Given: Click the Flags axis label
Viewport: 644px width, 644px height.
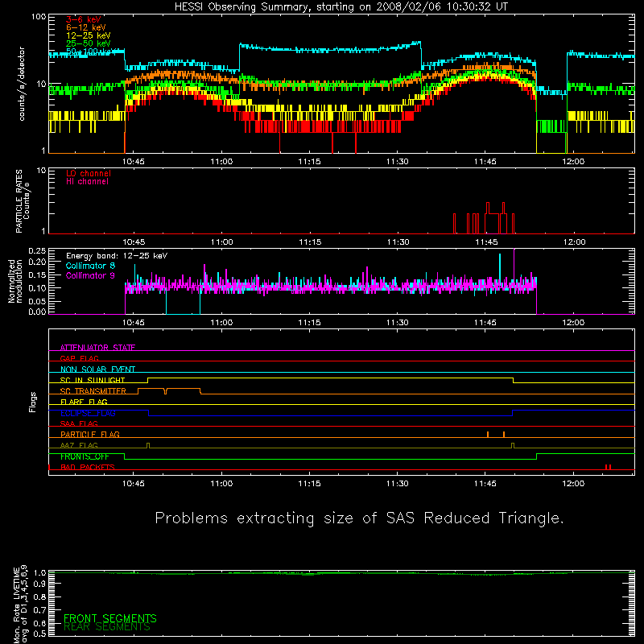Looking at the screenshot, I should [32, 402].
